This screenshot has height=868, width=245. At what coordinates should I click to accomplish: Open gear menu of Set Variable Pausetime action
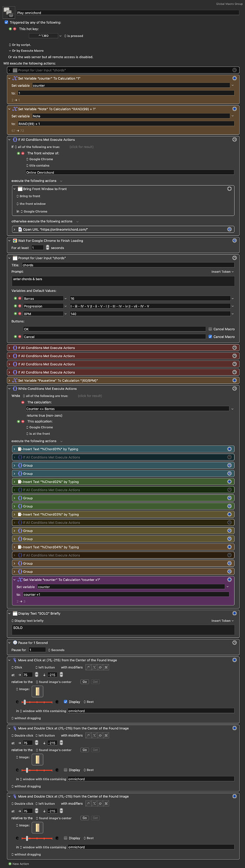235,380
